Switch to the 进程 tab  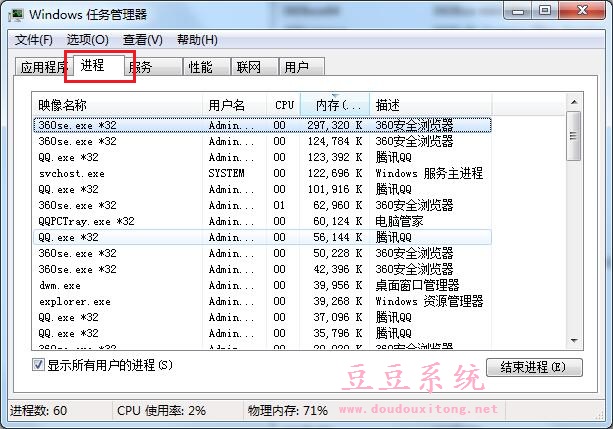[x=99, y=65]
